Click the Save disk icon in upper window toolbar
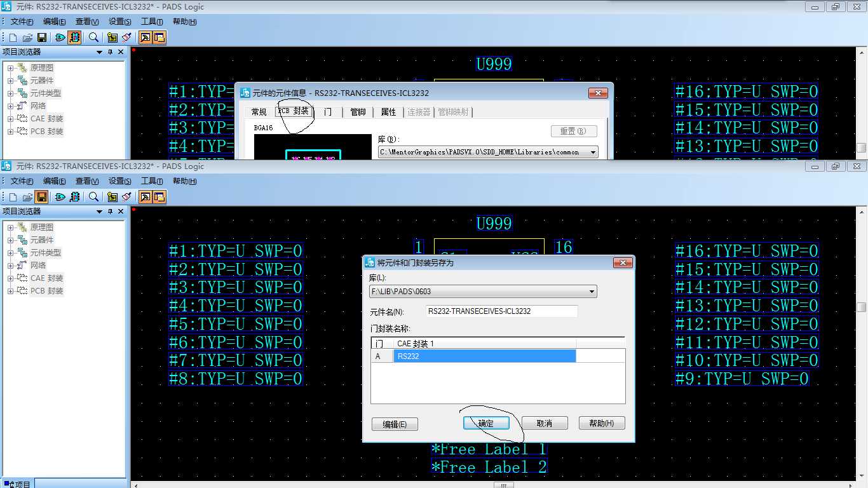868x488 pixels. (x=41, y=37)
